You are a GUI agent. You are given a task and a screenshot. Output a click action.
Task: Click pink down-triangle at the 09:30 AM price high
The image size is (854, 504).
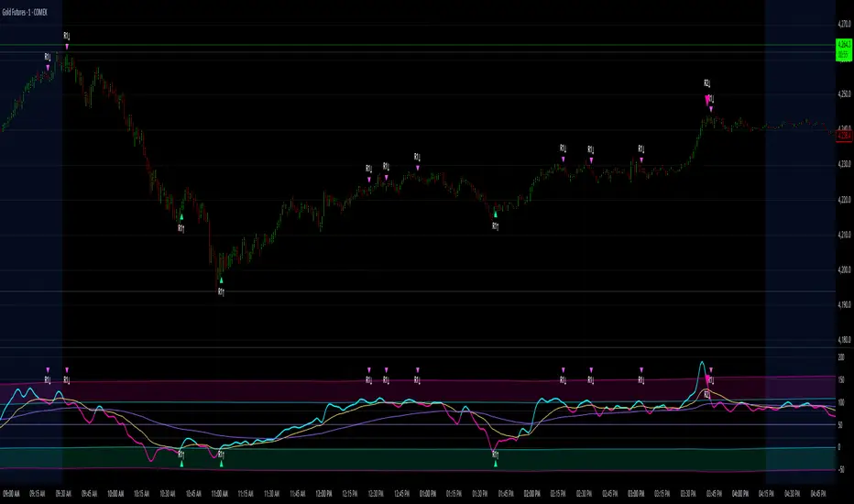click(x=67, y=48)
